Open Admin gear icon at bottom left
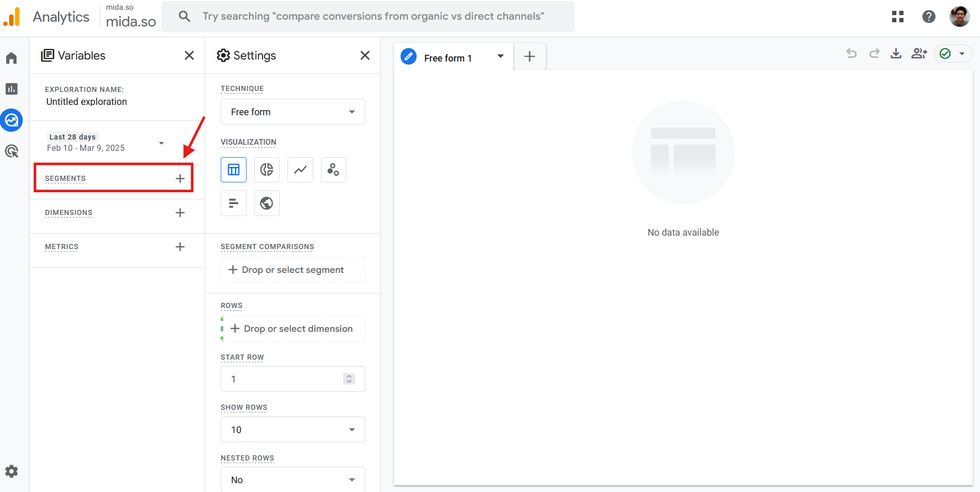 (11, 471)
